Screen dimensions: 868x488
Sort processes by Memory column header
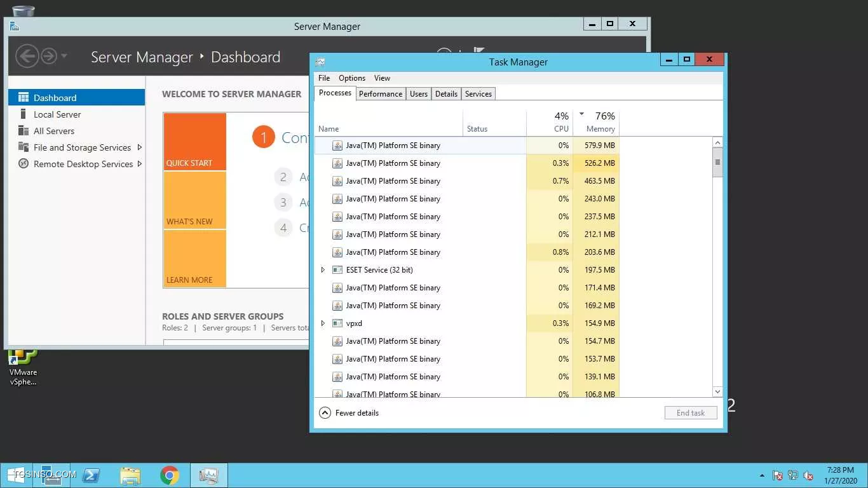click(x=596, y=122)
